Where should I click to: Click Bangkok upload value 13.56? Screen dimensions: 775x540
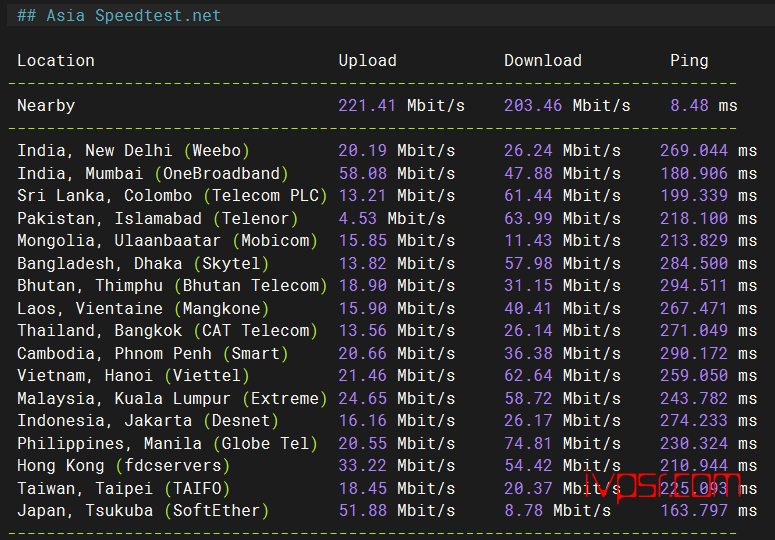[x=362, y=331]
